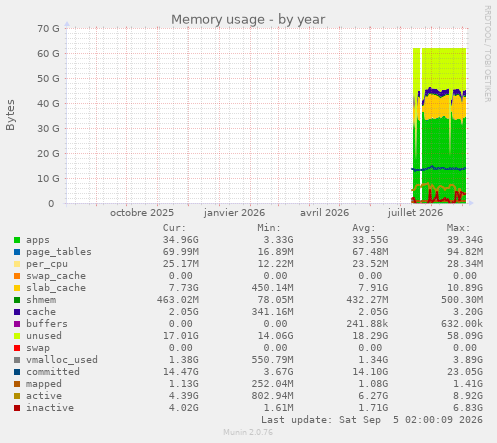
Task: Click the pale yellow per_cpu legend swatch
Action: click(17, 264)
